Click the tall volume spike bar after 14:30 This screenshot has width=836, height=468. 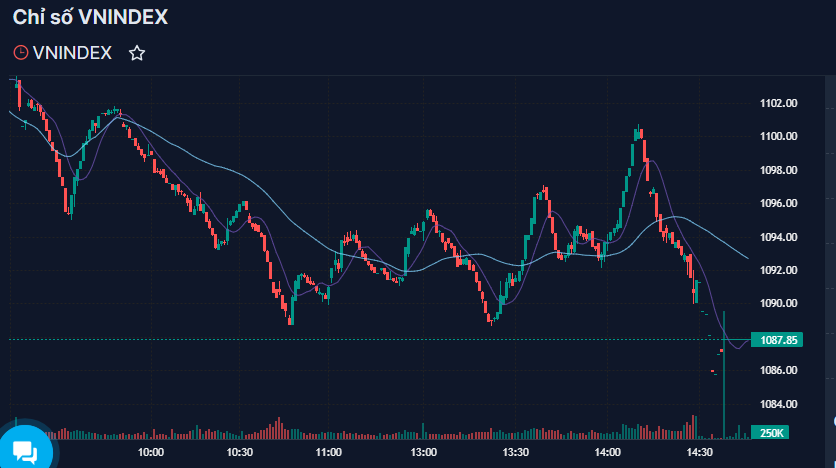tap(724, 375)
